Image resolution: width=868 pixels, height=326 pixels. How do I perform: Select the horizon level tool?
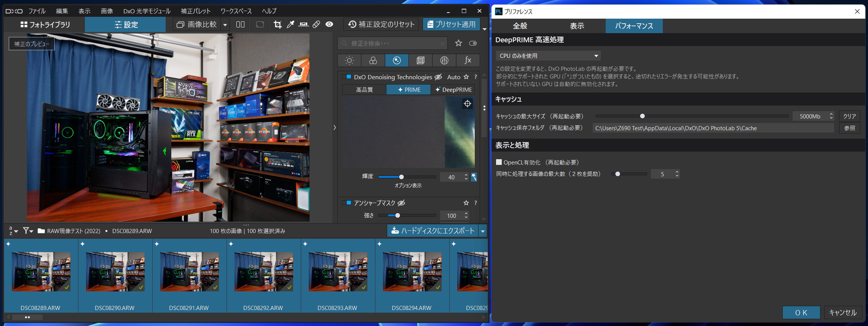point(303,24)
